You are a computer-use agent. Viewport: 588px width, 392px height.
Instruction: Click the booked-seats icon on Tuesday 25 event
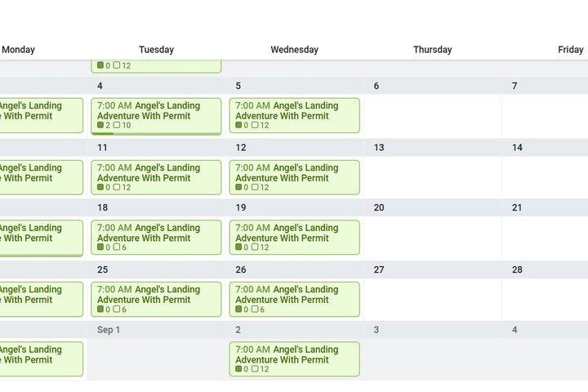point(100,309)
